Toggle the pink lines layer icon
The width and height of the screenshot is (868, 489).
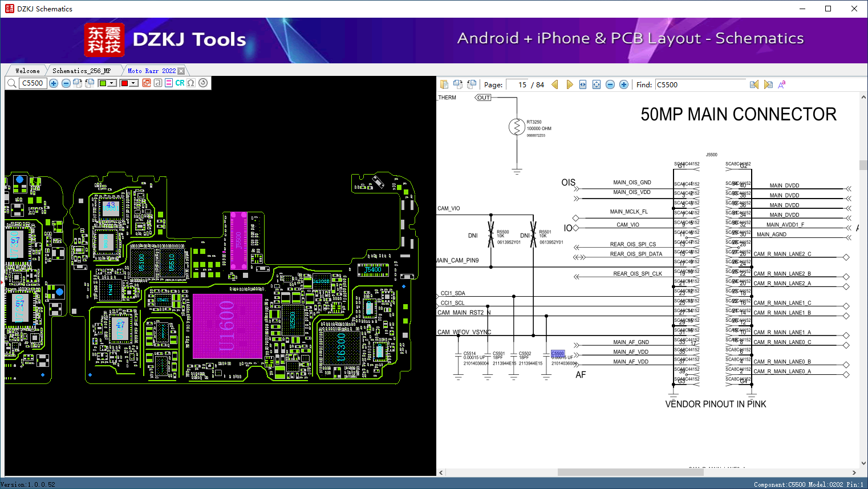(169, 83)
